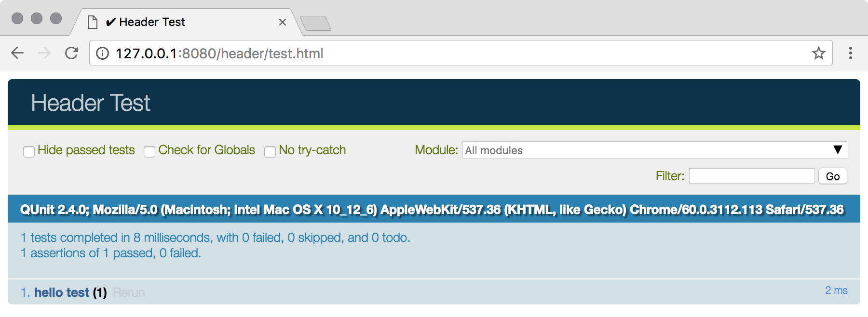Click the Header Test heading link
Screen dimensions: 868x317
tap(91, 103)
